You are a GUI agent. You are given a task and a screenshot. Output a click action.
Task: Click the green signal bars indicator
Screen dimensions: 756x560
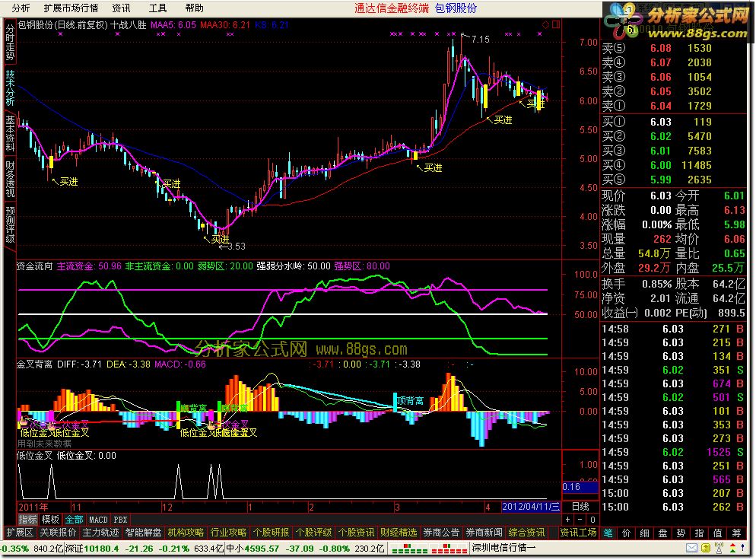click(409, 549)
